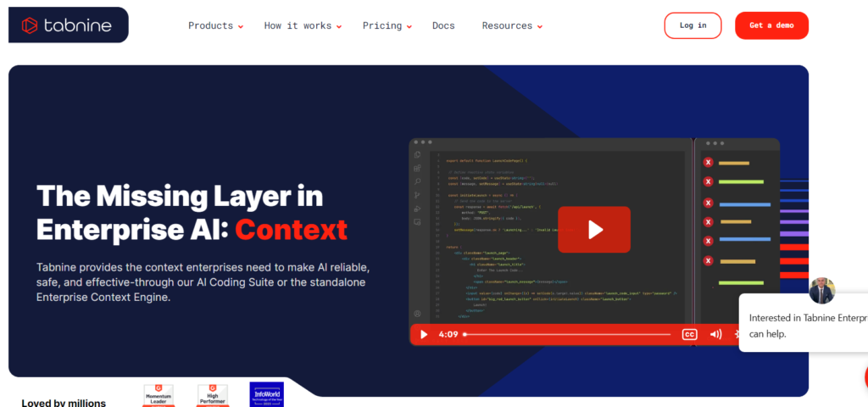Click the The Missing Layer in headline line
This screenshot has width=868, height=407.
(180, 196)
